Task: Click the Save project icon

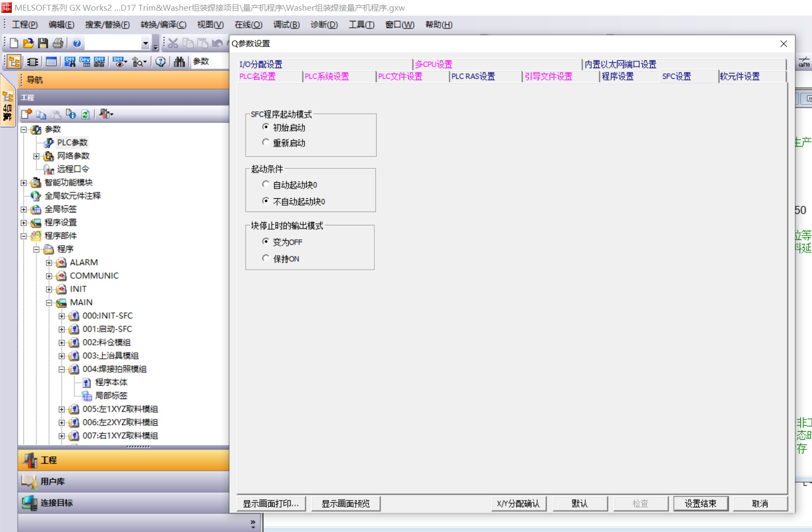Action: [x=43, y=43]
